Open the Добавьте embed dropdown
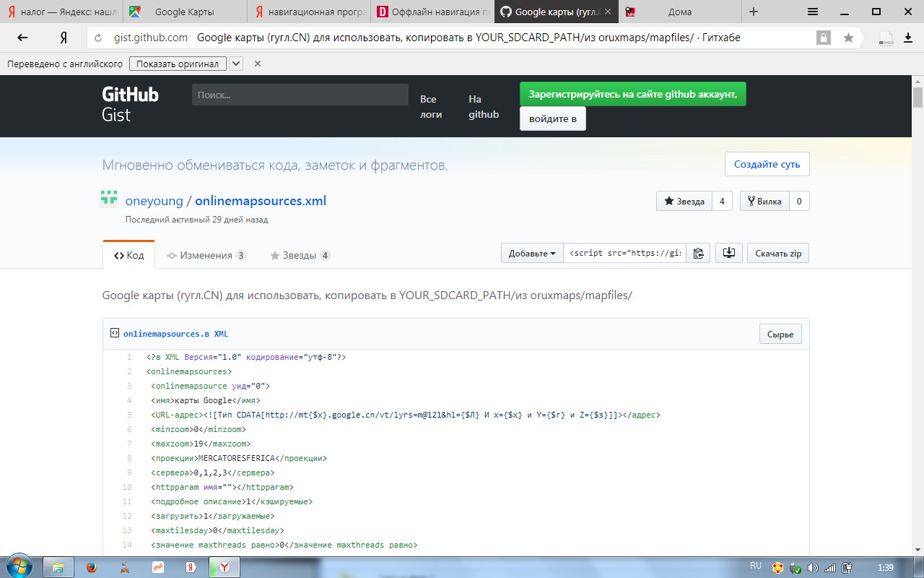This screenshot has height=578, width=924. 532,254
